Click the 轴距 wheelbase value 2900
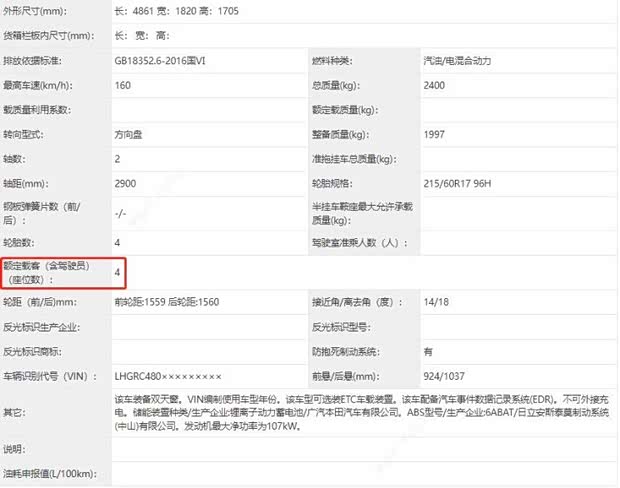Image resolution: width=620 pixels, height=488 pixels. tap(127, 183)
